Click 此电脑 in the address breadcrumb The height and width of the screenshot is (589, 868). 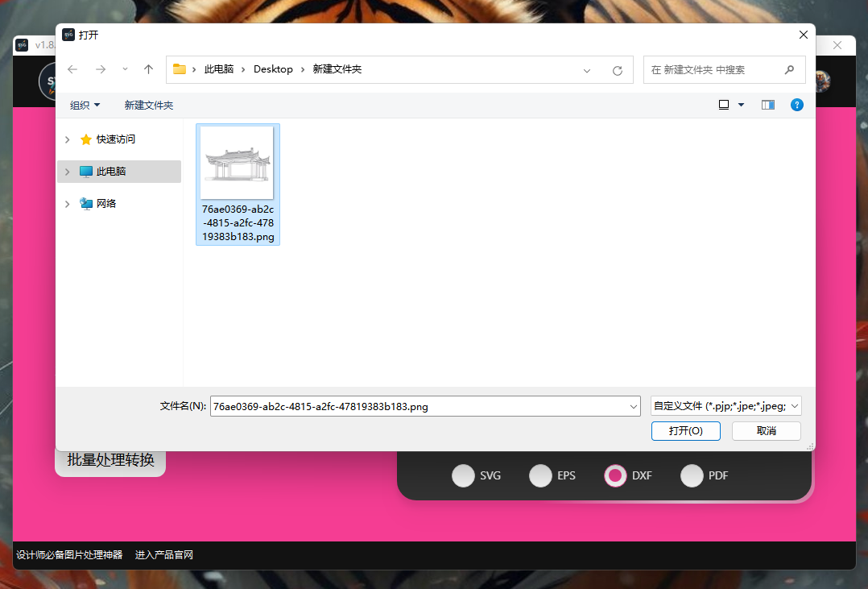click(x=217, y=69)
